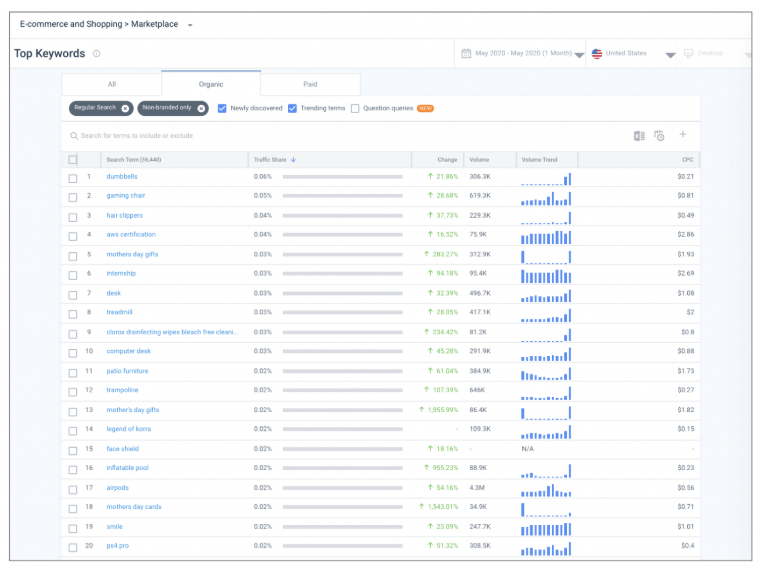Sort by Volume column header

point(479,160)
